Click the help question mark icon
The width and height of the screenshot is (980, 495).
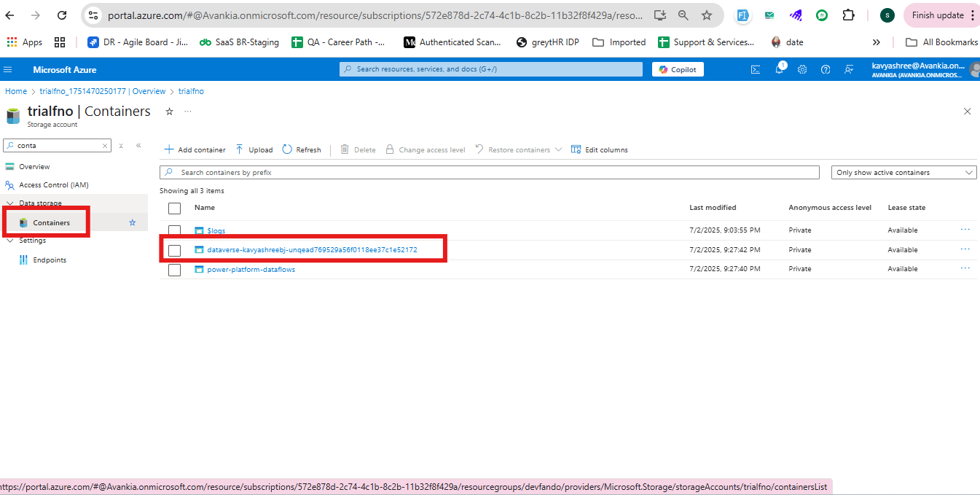pos(826,69)
